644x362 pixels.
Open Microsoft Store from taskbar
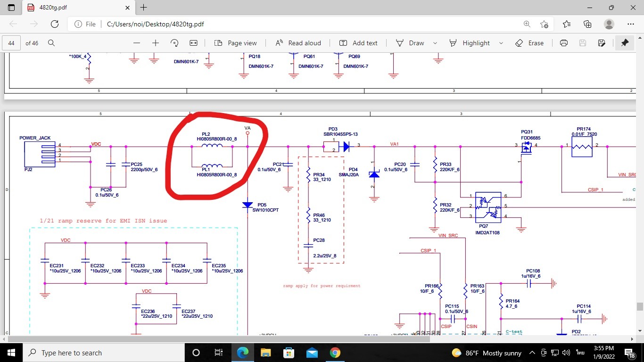coord(289,353)
